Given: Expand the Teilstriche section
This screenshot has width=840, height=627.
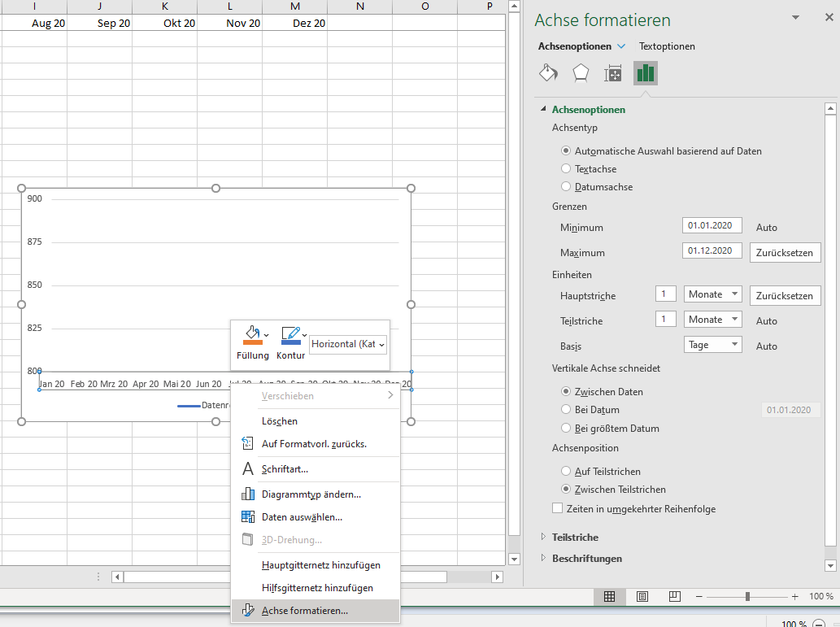Looking at the screenshot, I should pyautogui.click(x=543, y=537).
